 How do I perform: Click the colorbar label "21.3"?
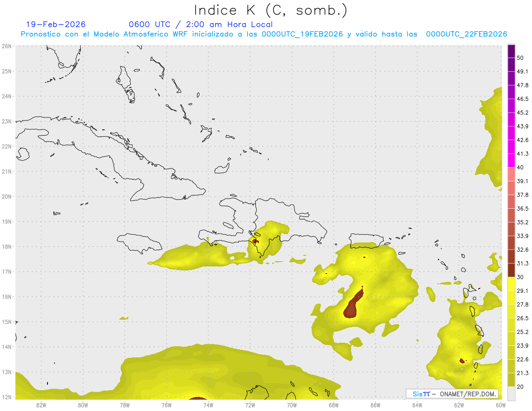pos(523,373)
